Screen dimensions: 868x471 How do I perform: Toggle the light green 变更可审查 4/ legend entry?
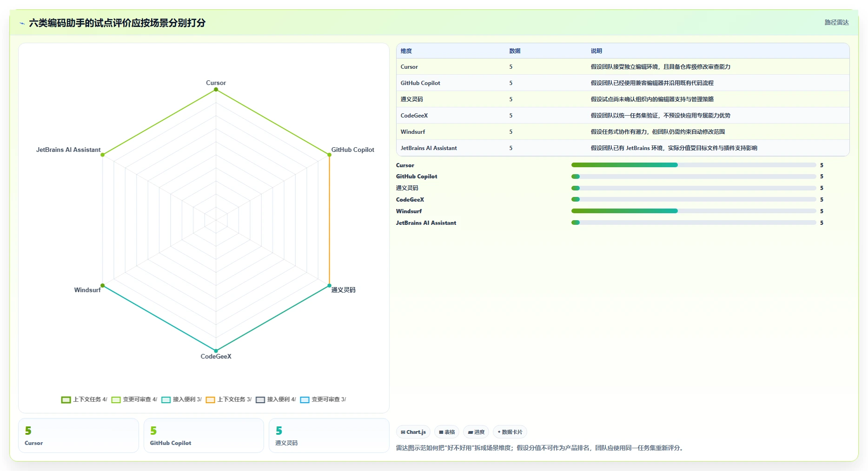pyautogui.click(x=134, y=399)
